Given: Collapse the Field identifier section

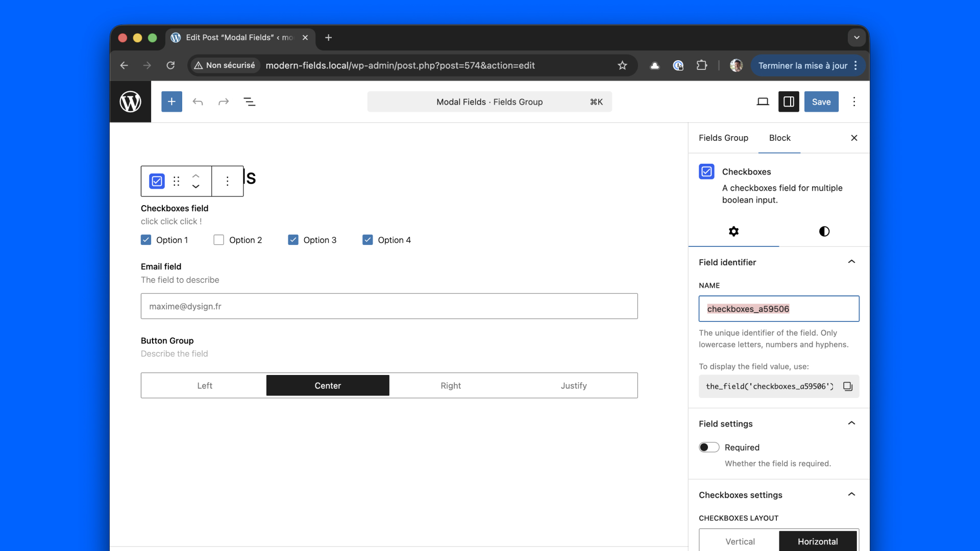Looking at the screenshot, I should (851, 262).
